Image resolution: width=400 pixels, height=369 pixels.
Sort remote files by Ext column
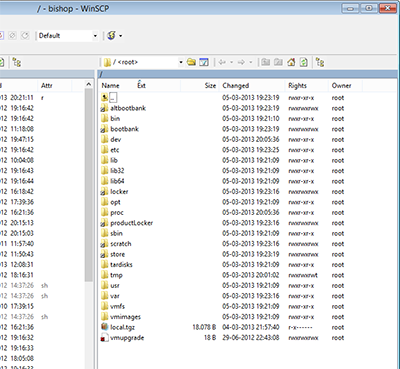pyautogui.click(x=141, y=85)
